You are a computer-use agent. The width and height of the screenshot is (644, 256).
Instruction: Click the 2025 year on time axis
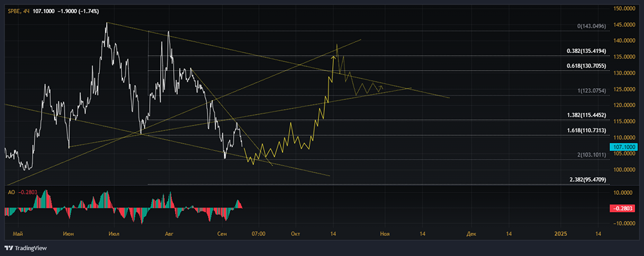point(560,234)
